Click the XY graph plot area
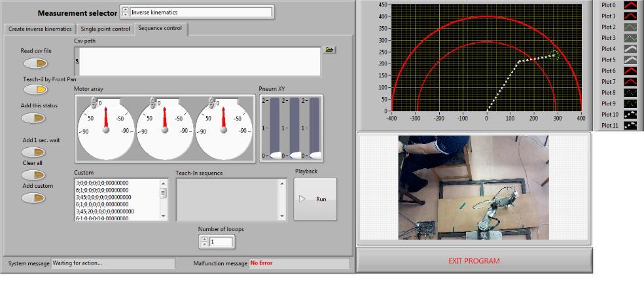 tap(486, 58)
